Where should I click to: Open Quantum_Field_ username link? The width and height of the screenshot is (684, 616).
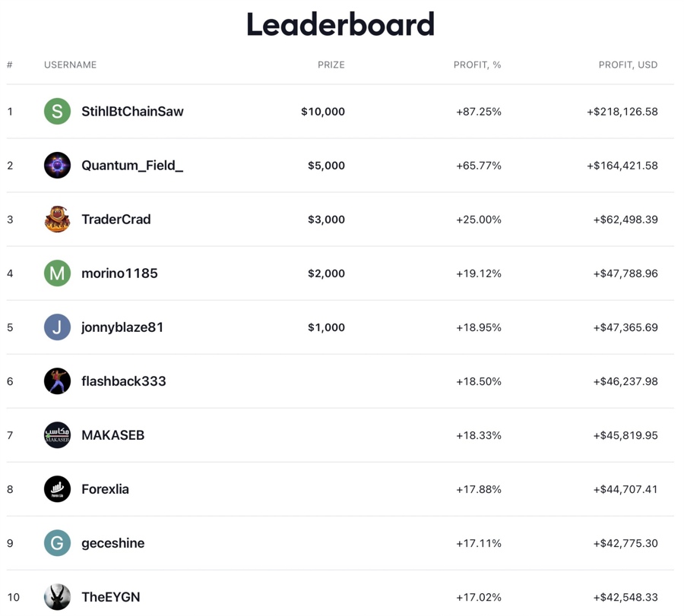pyautogui.click(x=132, y=166)
